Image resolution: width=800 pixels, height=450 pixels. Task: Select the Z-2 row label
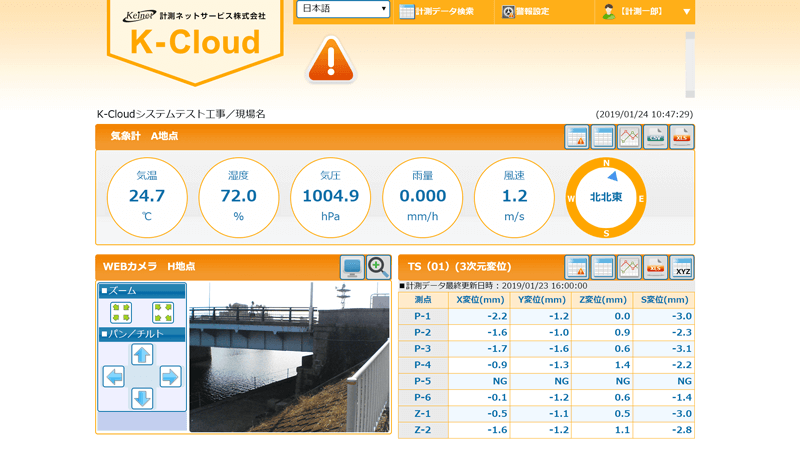click(x=423, y=430)
